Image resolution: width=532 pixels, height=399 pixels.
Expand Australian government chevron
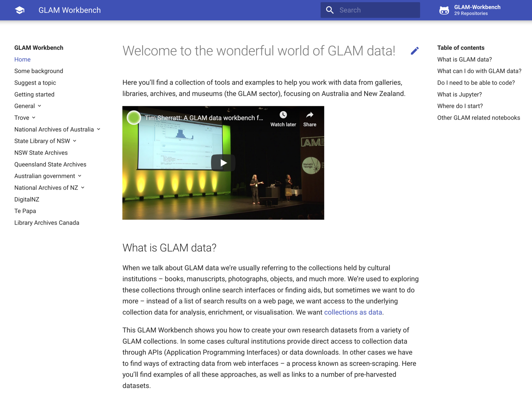coord(80,176)
